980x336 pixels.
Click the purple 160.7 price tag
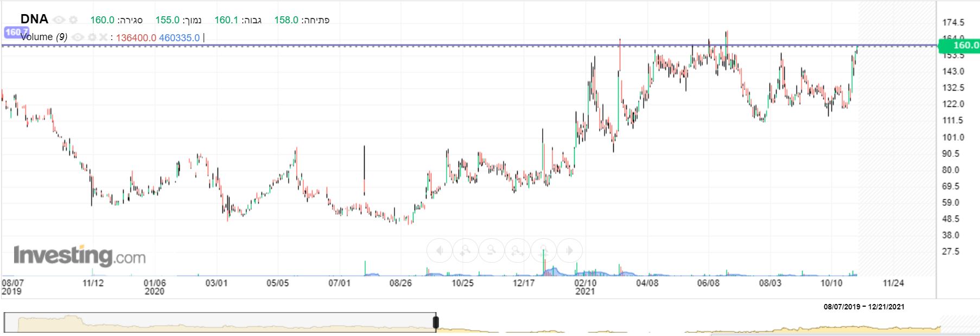pyautogui.click(x=13, y=32)
